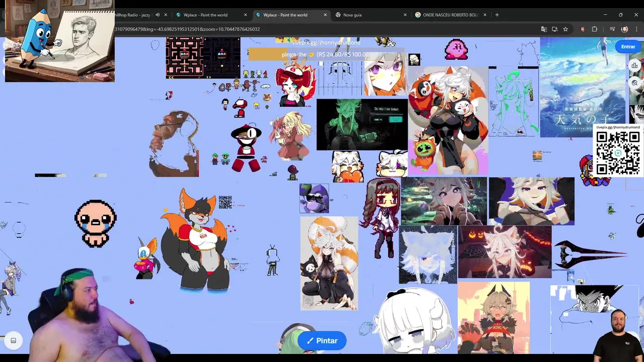Mute the chillhop Radio tab audio
Viewport: 644px width, 362px height.
(x=157, y=15)
